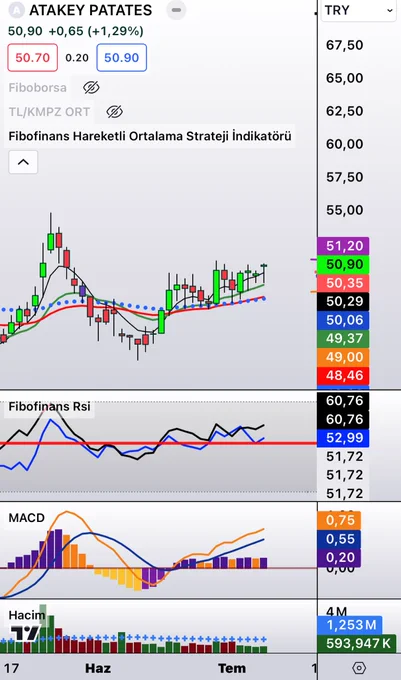Select Fibofinans Hareketli Ortalama Strateji İndikatörü legend

coord(150,136)
